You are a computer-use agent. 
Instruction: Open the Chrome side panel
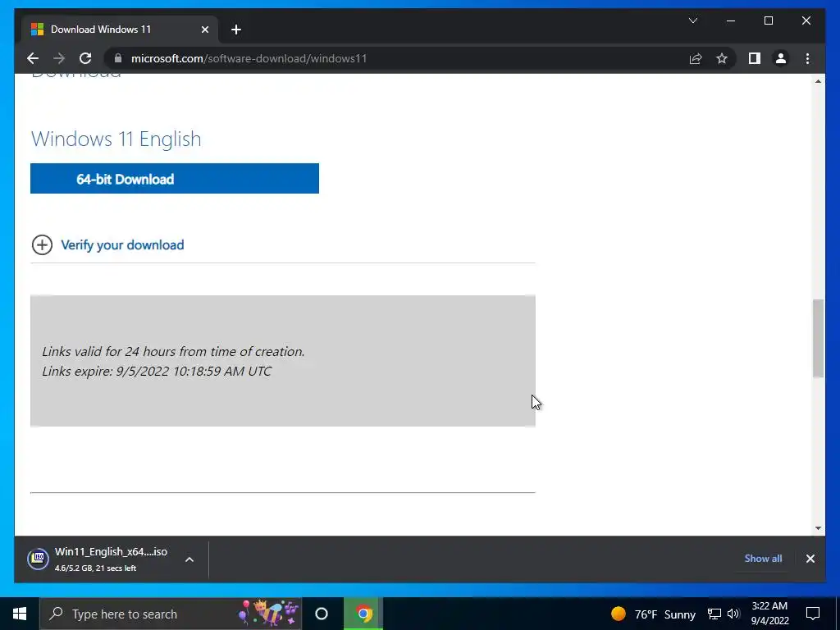(755, 58)
